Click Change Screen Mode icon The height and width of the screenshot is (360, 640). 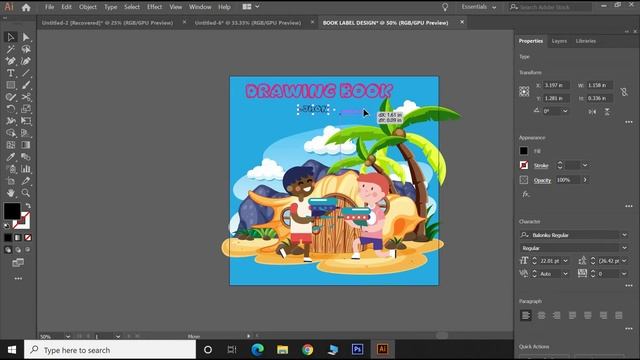pos(18,263)
